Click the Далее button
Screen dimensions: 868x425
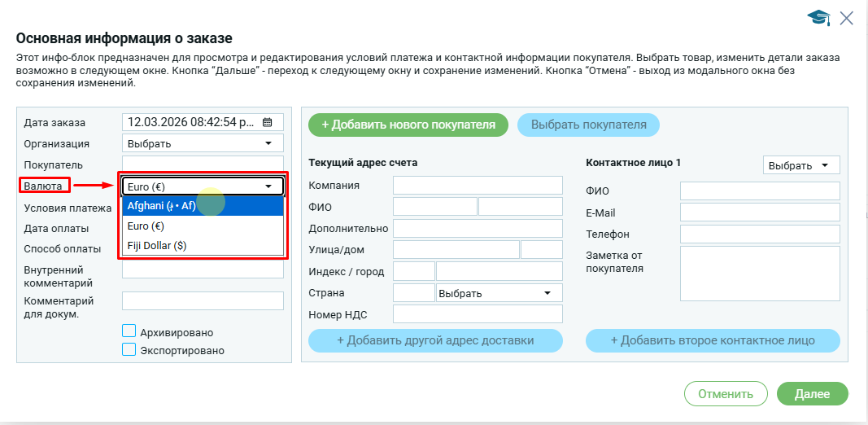click(x=812, y=394)
